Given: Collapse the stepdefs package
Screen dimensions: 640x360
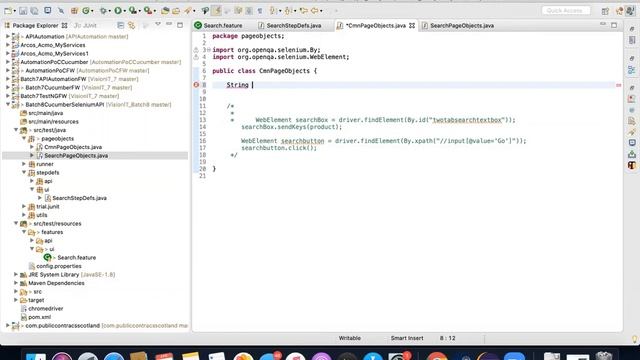Looking at the screenshot, I should (24, 172).
